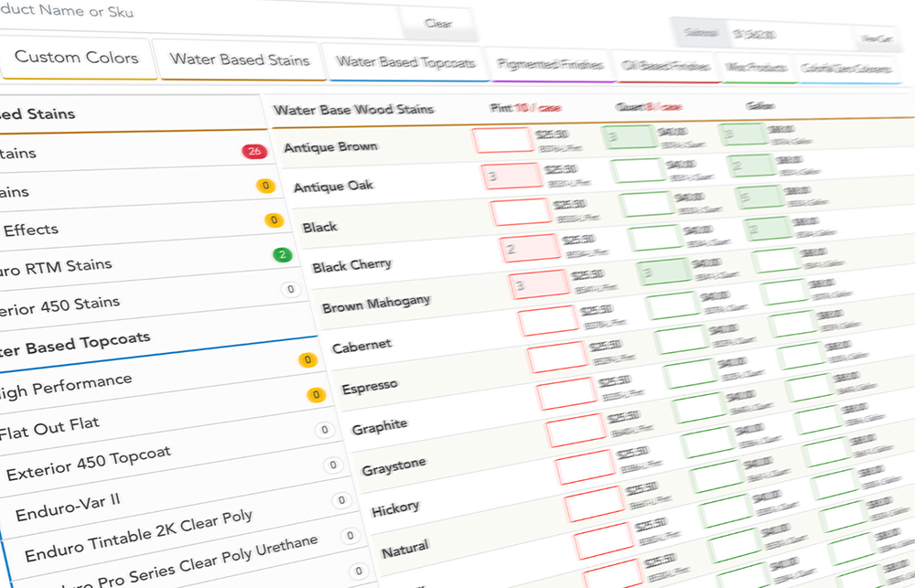This screenshot has width=915, height=588.
Task: Click the Espresso product name
Action: pos(370,386)
